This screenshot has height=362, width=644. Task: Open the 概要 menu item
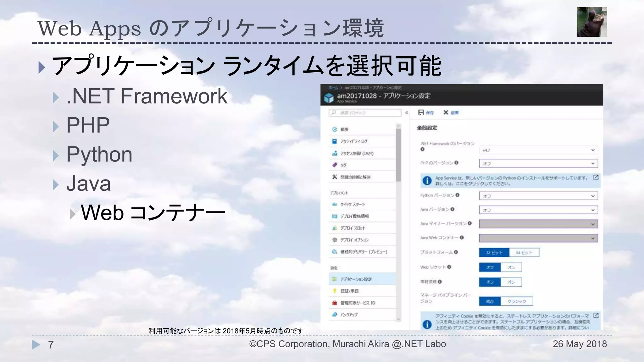point(362,129)
